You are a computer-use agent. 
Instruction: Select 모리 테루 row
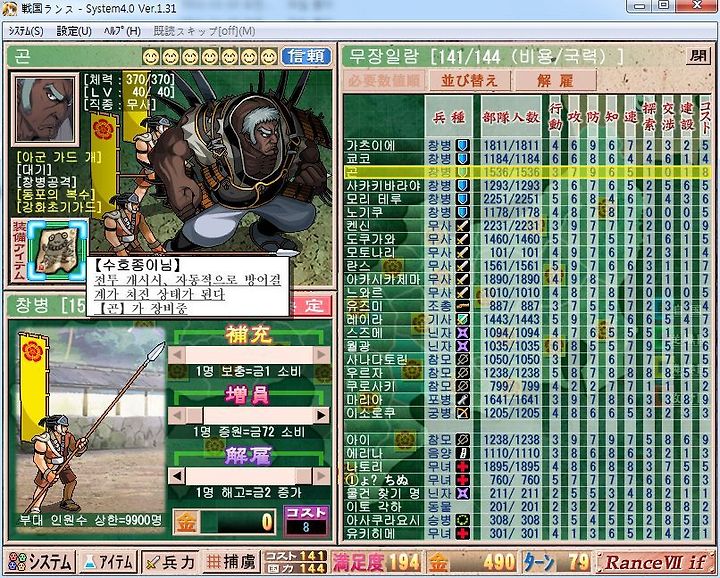527,199
